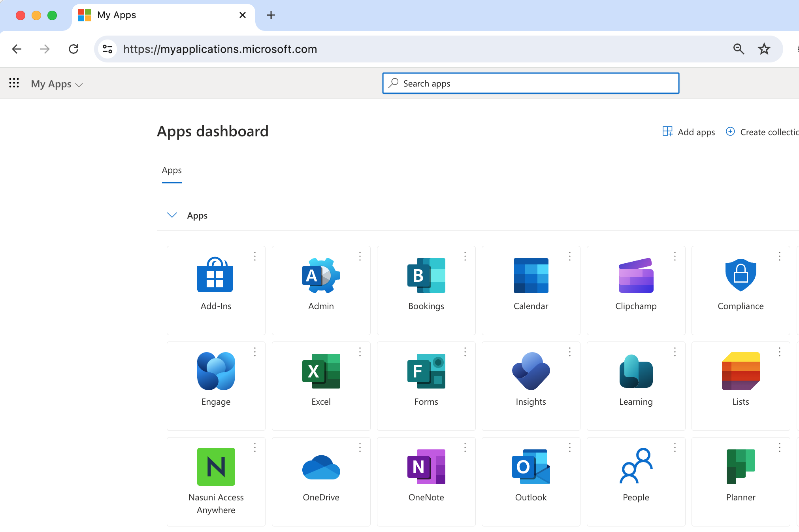Image resolution: width=799 pixels, height=532 pixels.
Task: Open the Compliance shield icon
Action: (x=741, y=275)
